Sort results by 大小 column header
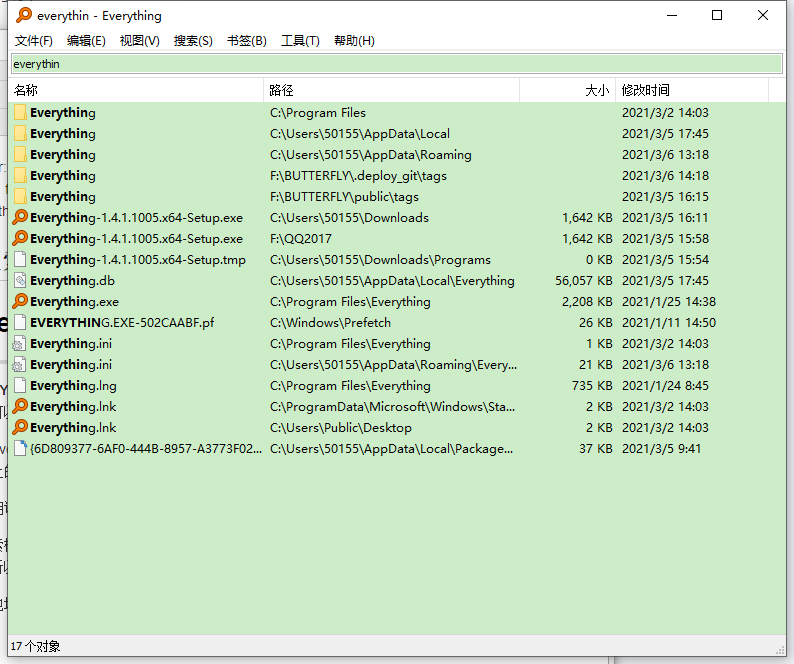The image size is (794, 664). click(x=568, y=90)
